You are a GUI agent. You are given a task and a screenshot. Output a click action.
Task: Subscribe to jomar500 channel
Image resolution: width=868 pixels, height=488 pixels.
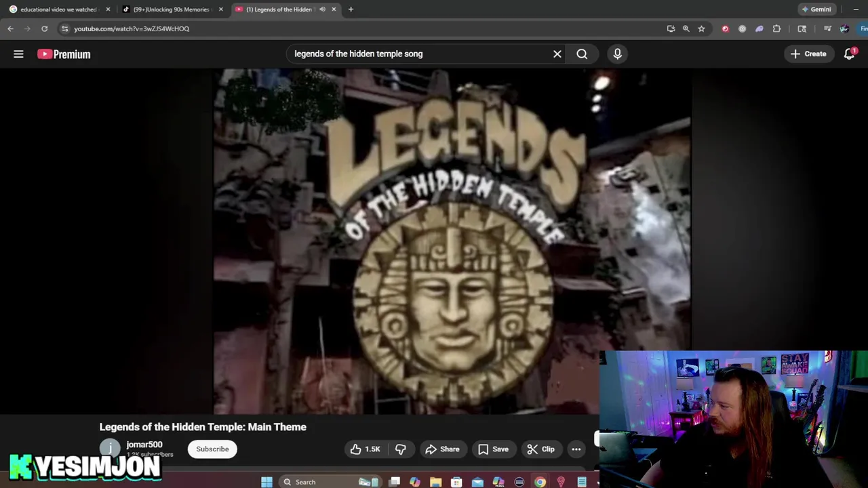point(212,449)
